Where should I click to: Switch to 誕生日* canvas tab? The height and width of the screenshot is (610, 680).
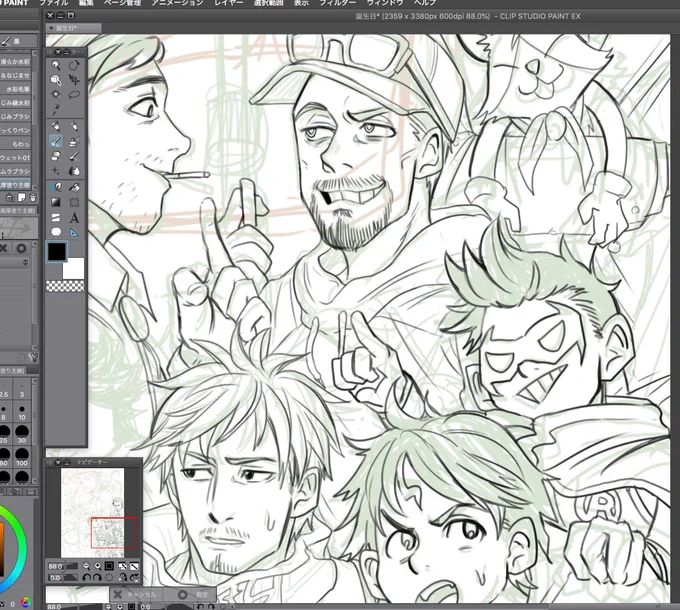point(73,28)
